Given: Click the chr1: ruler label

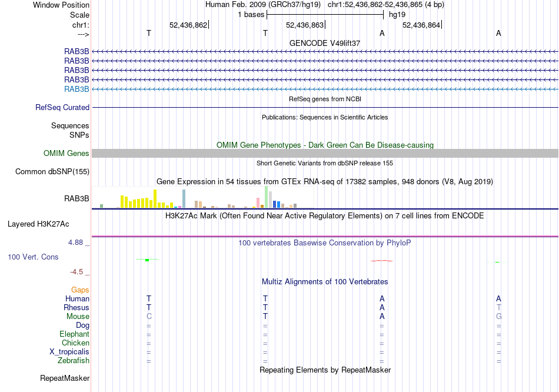Looking at the screenshot, I should coord(81,25).
